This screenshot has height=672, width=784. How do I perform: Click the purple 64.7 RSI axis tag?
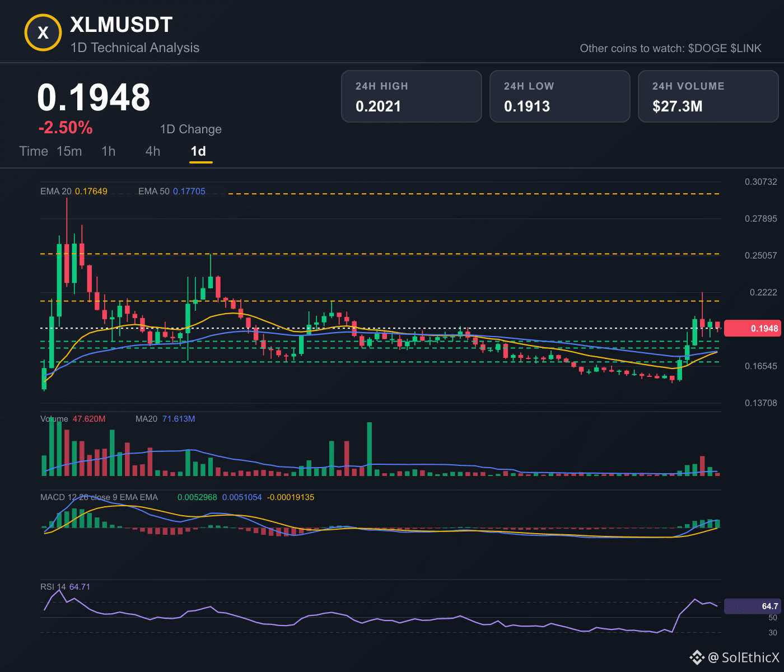coord(752,606)
